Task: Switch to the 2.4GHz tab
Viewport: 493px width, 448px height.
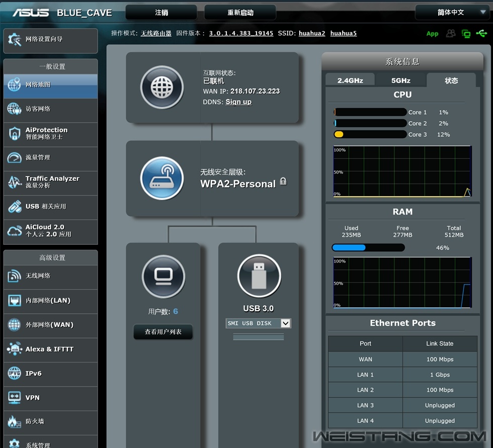Action: point(350,80)
